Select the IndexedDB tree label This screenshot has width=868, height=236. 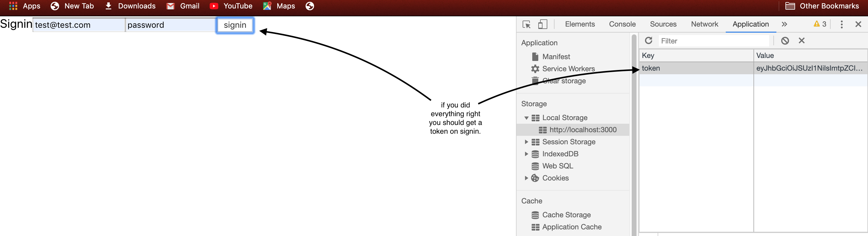point(560,154)
